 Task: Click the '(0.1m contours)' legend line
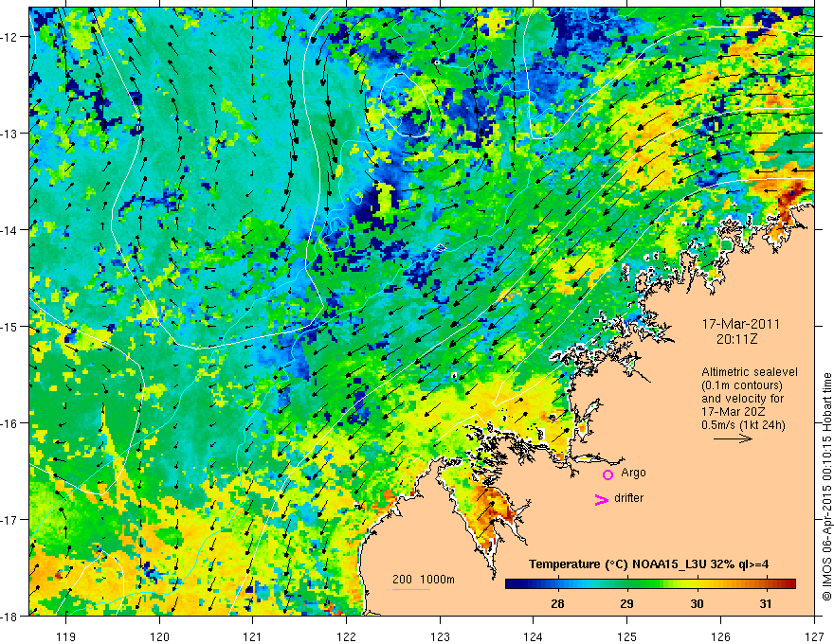742,385
